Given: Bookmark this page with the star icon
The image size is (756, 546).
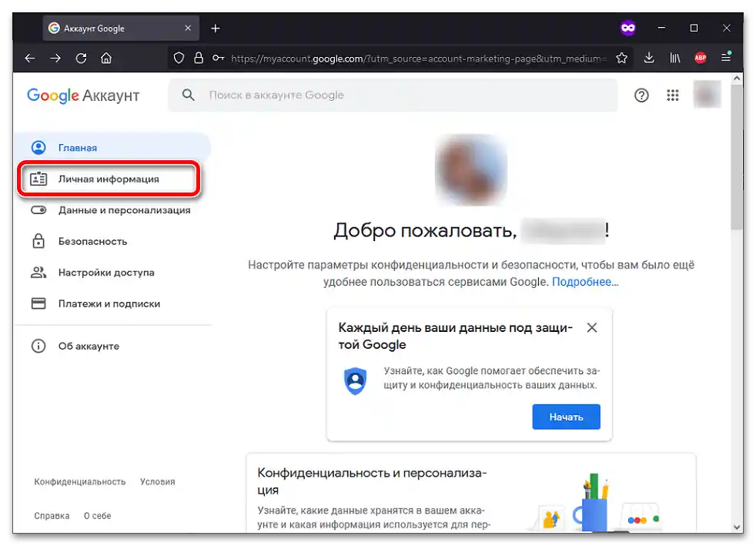Looking at the screenshot, I should click(x=621, y=59).
